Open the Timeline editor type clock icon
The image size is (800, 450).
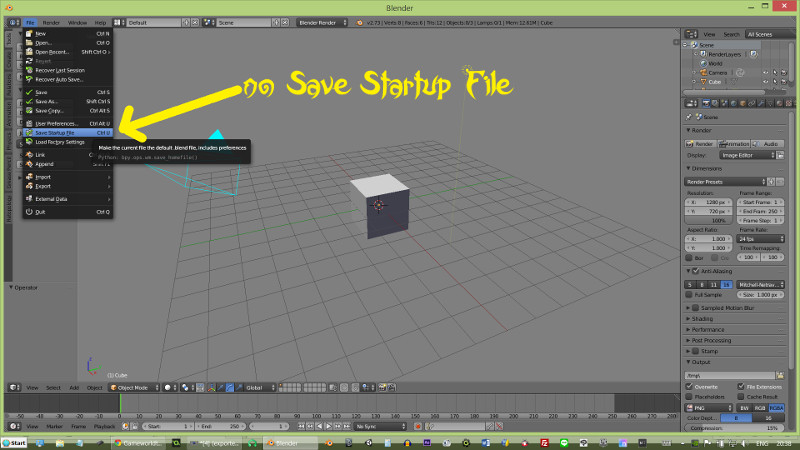pyautogui.click(x=14, y=427)
